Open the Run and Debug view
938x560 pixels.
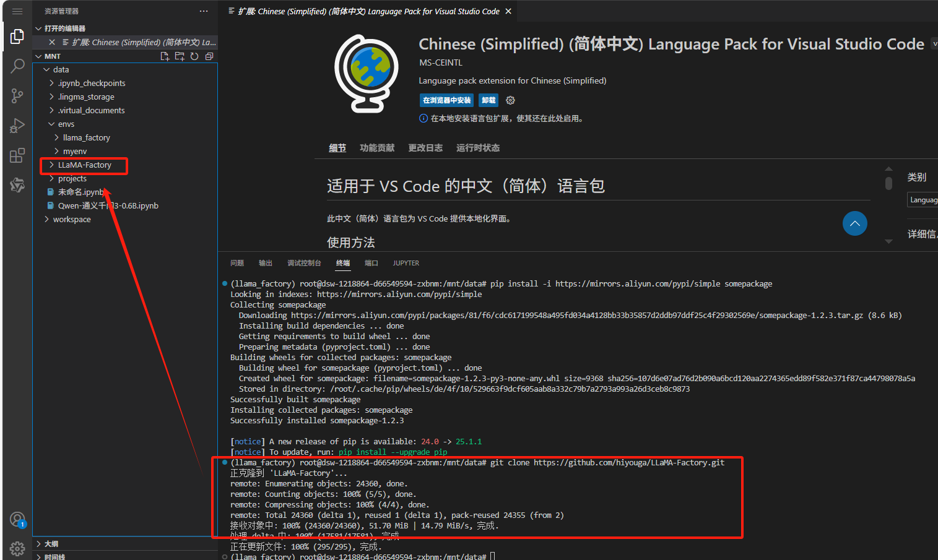pyautogui.click(x=17, y=125)
